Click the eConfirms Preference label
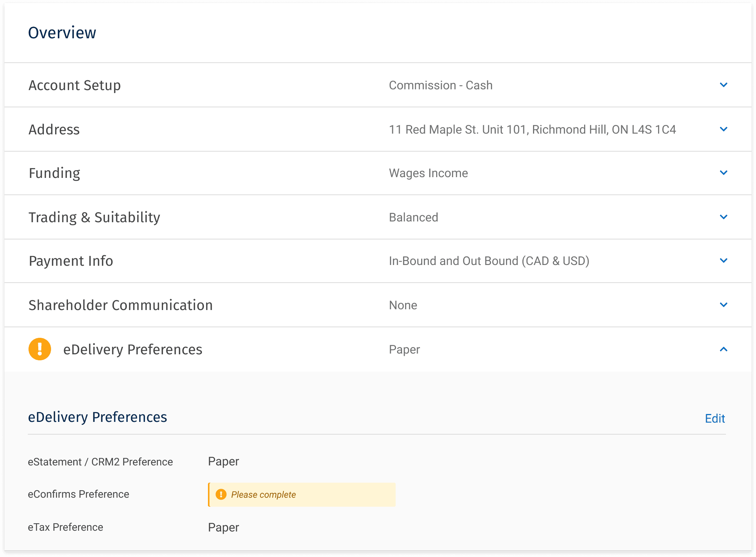 (78, 494)
